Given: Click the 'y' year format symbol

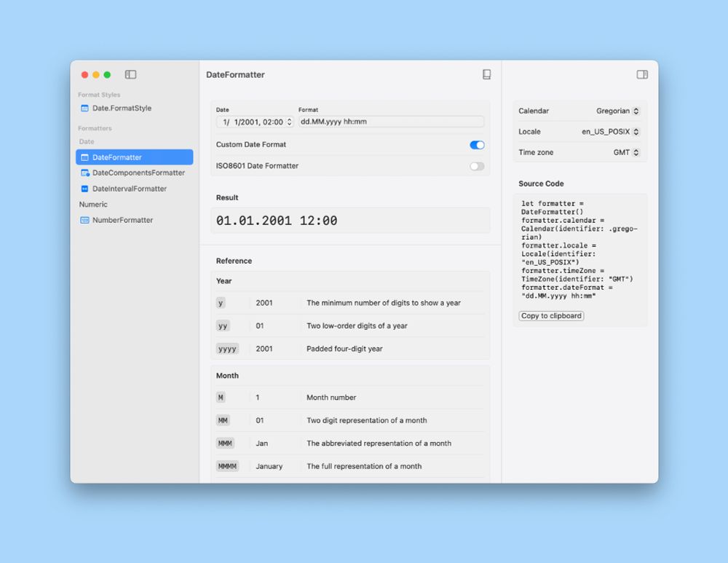Looking at the screenshot, I should (x=221, y=303).
